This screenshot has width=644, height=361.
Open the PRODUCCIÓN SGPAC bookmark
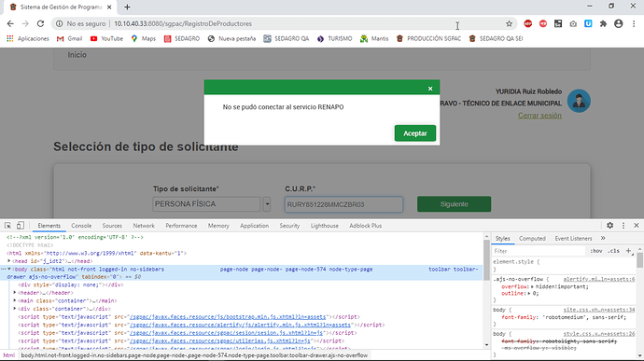pyautogui.click(x=428, y=38)
